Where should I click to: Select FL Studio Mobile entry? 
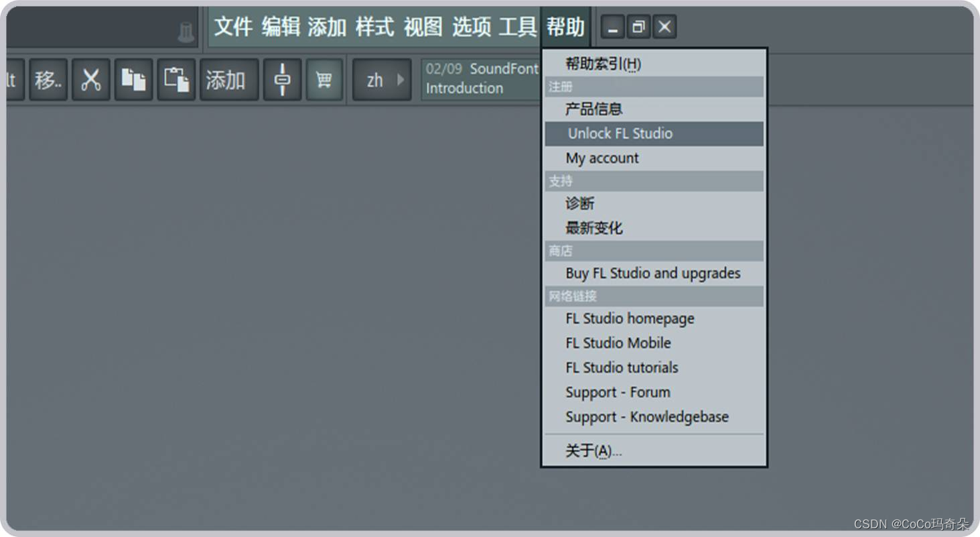[654, 343]
